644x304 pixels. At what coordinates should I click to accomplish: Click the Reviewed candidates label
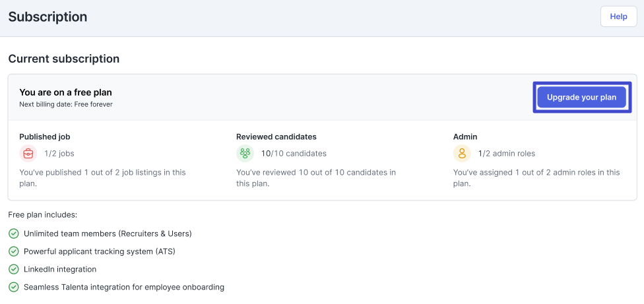[x=276, y=137]
